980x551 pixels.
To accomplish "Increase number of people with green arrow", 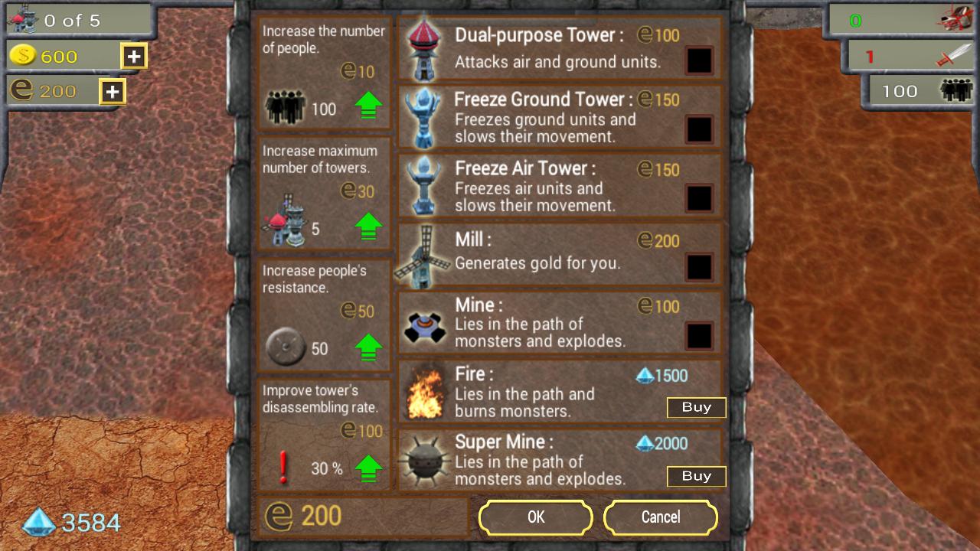I will (369, 106).
